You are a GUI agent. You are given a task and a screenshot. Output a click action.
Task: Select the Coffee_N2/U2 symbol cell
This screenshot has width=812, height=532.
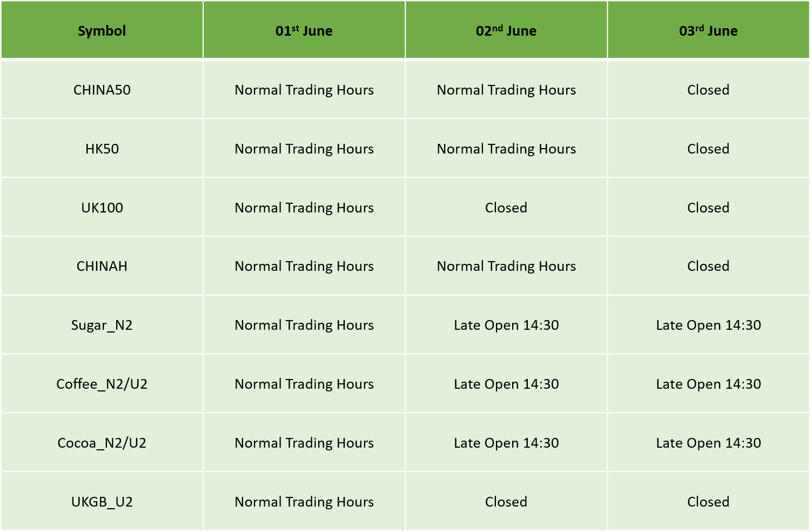coord(102,384)
